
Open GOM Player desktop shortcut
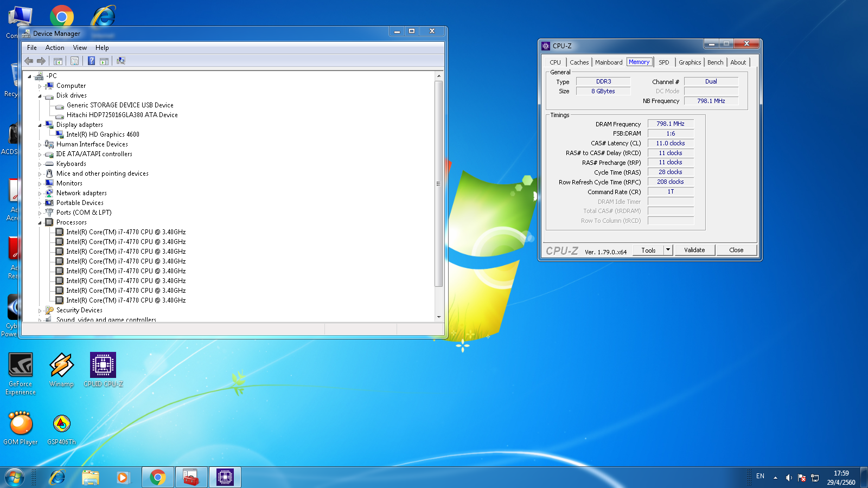click(x=21, y=428)
